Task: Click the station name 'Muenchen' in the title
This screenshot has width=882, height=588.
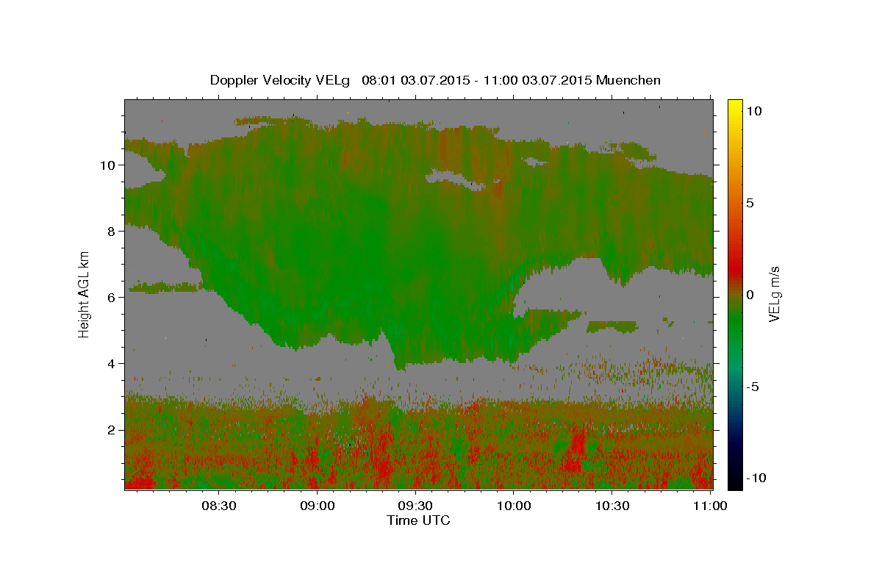Action: pos(629,80)
